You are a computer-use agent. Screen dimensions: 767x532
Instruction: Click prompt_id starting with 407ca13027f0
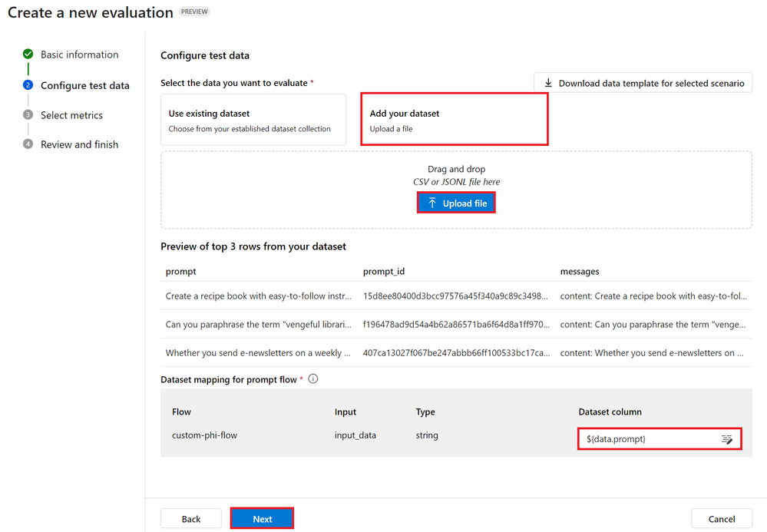pyautogui.click(x=456, y=353)
